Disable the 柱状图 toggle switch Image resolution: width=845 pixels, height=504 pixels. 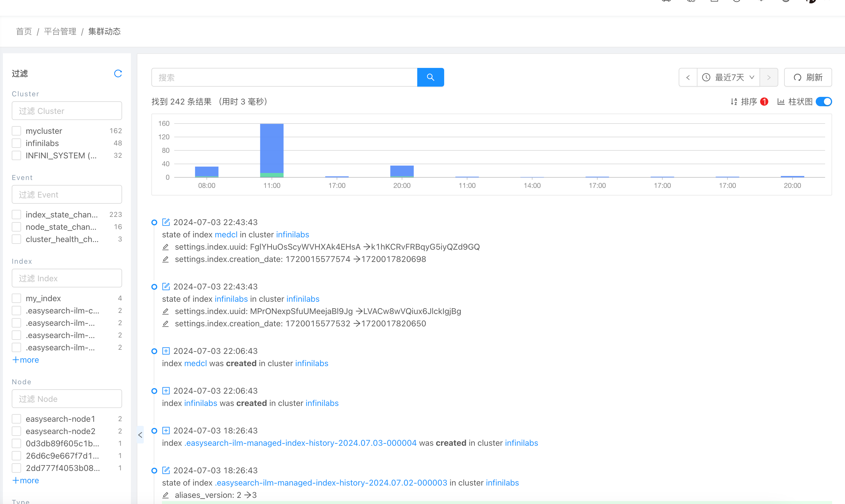coord(824,102)
